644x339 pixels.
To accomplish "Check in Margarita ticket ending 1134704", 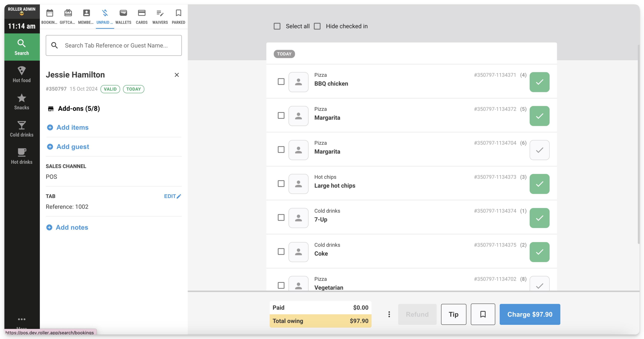I will [x=539, y=150].
